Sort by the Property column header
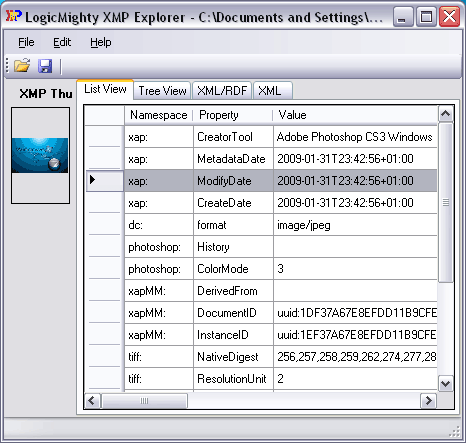 click(233, 115)
